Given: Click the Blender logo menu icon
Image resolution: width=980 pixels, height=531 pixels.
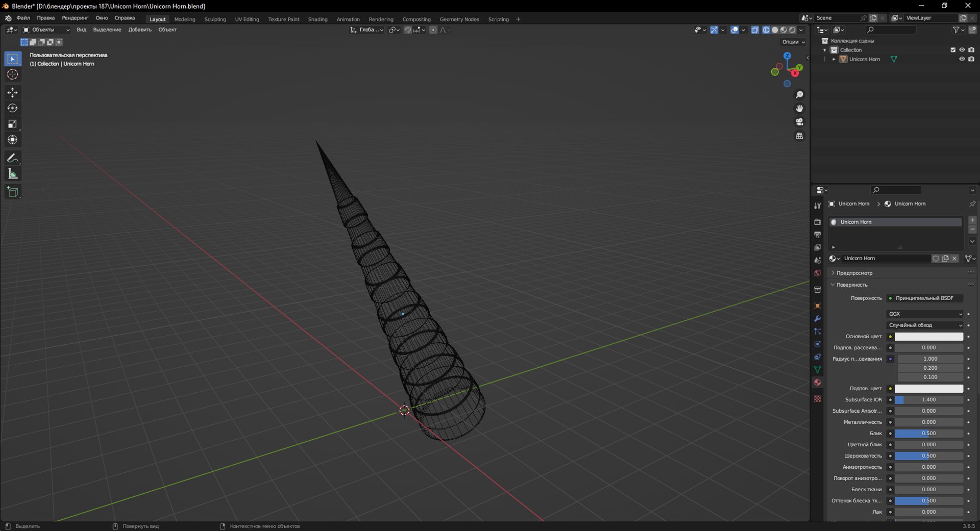Looking at the screenshot, I should click(x=8, y=18).
